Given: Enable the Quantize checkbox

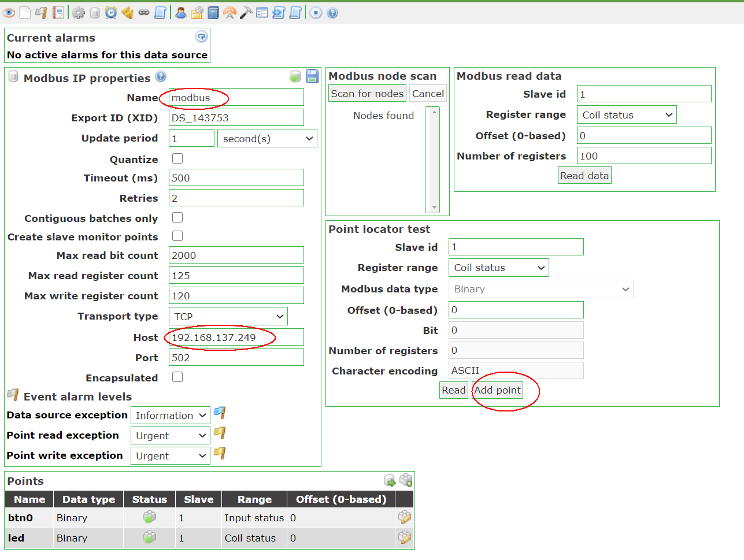Looking at the screenshot, I should pos(177,158).
